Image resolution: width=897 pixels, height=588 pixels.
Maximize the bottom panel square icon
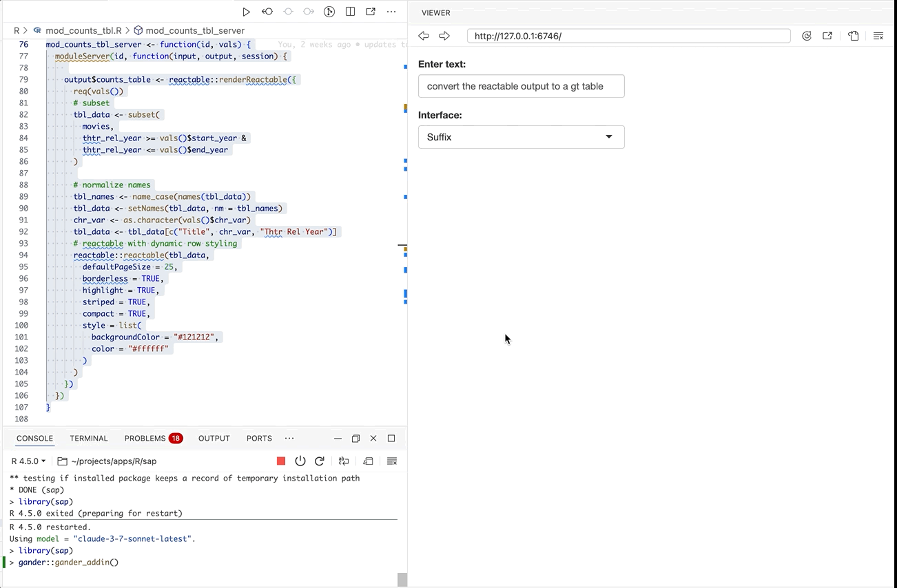[x=391, y=439]
